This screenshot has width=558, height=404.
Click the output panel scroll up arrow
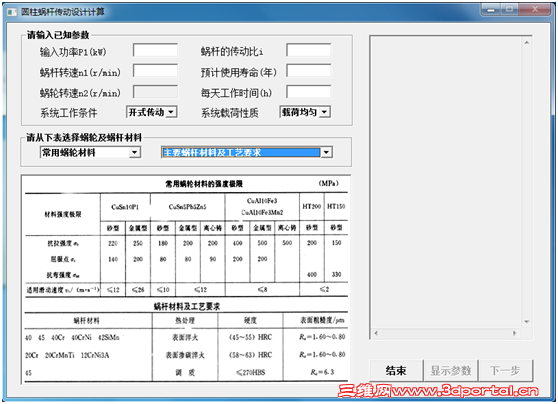[527, 43]
